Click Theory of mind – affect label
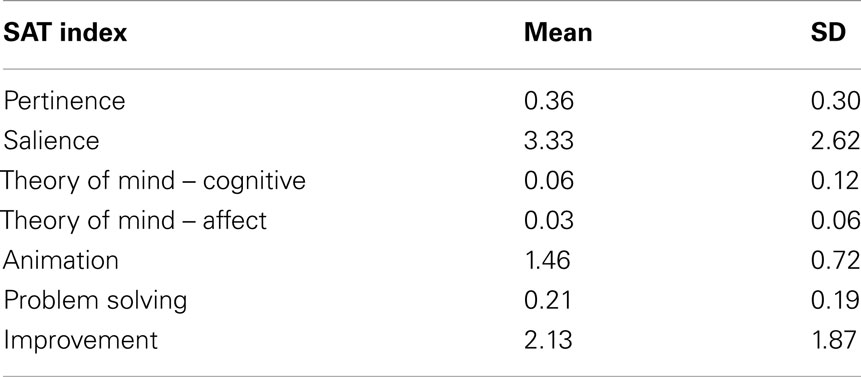Viewport: 861px width, 377px height. point(133,221)
